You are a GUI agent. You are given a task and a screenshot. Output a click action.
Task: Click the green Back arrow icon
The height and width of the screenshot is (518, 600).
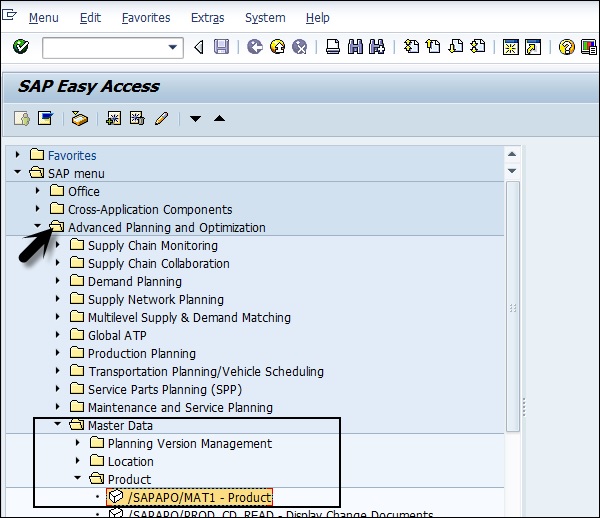click(x=254, y=47)
